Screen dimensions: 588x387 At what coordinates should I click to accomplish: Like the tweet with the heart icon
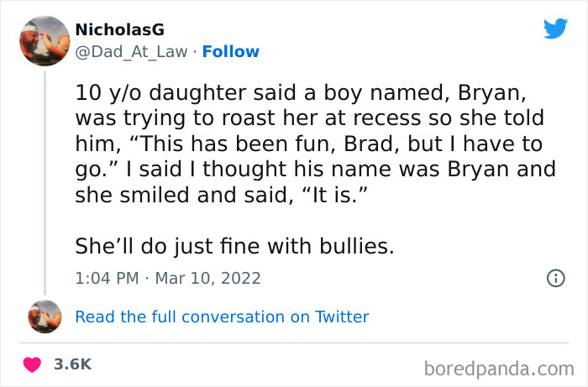(33, 364)
